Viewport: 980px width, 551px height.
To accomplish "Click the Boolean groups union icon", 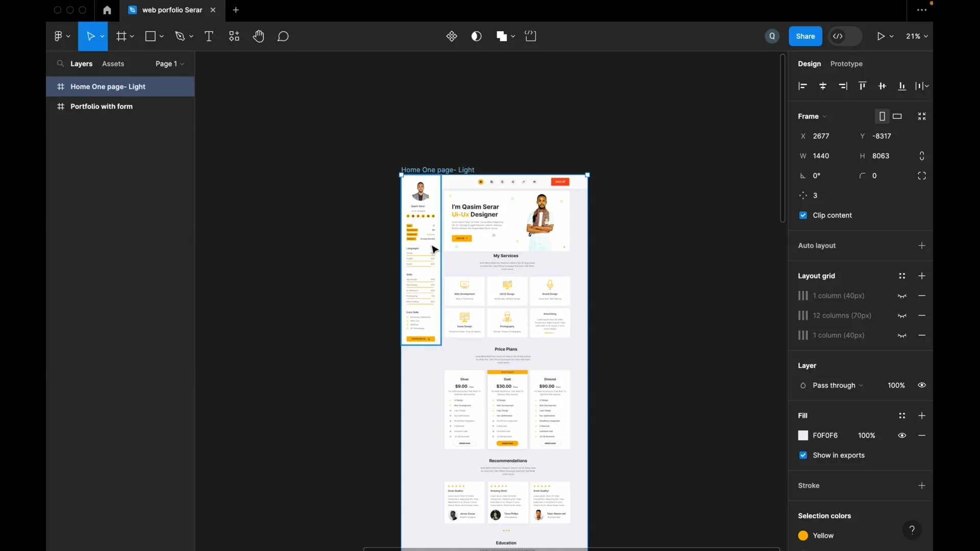I will click(502, 36).
